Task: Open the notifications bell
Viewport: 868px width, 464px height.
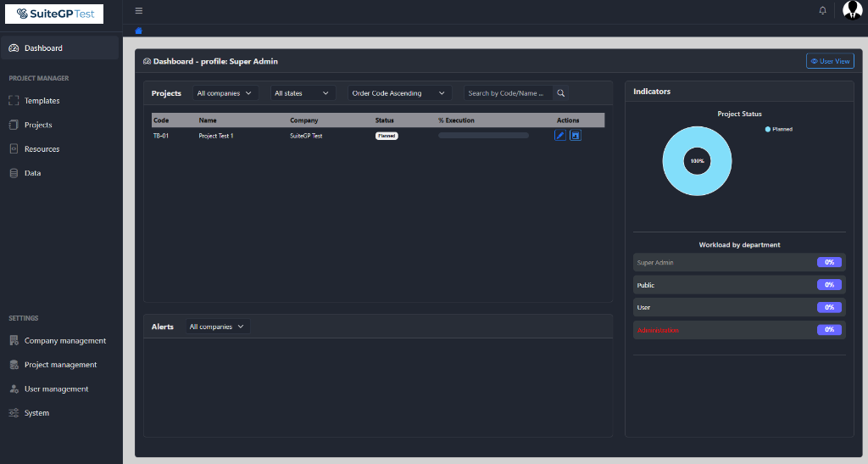Action: [x=822, y=10]
